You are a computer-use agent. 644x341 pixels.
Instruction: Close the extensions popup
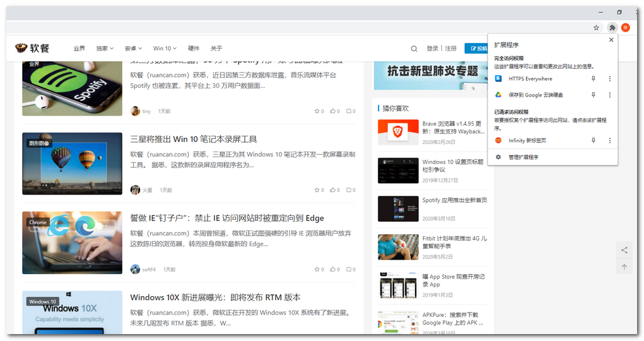coord(611,40)
